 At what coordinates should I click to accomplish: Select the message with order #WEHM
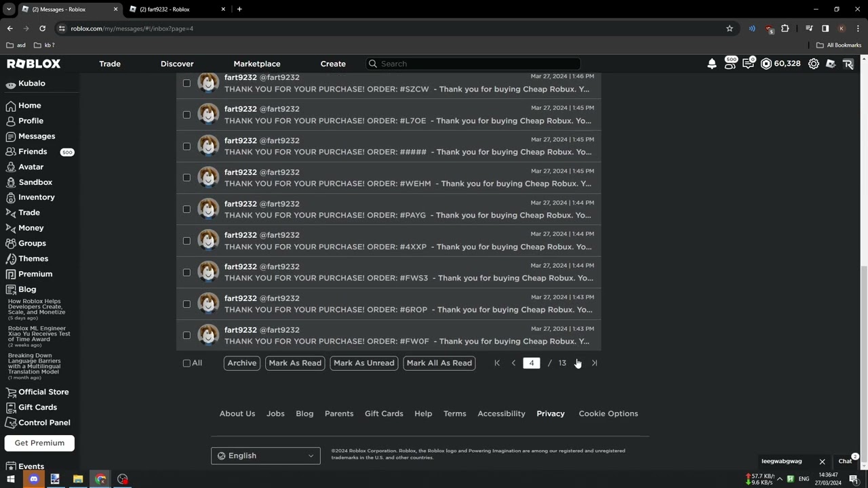point(186,178)
